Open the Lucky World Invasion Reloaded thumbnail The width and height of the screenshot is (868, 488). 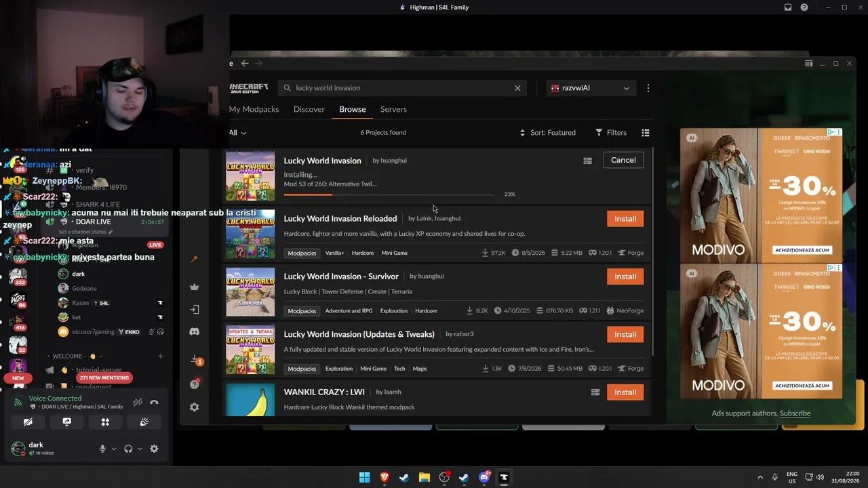[250, 234]
